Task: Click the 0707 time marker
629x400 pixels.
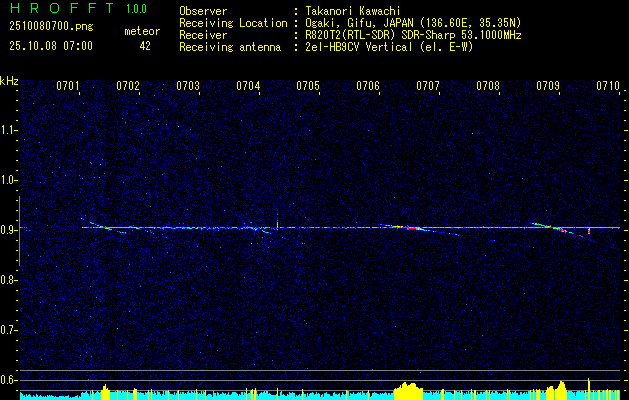Action: pos(428,86)
